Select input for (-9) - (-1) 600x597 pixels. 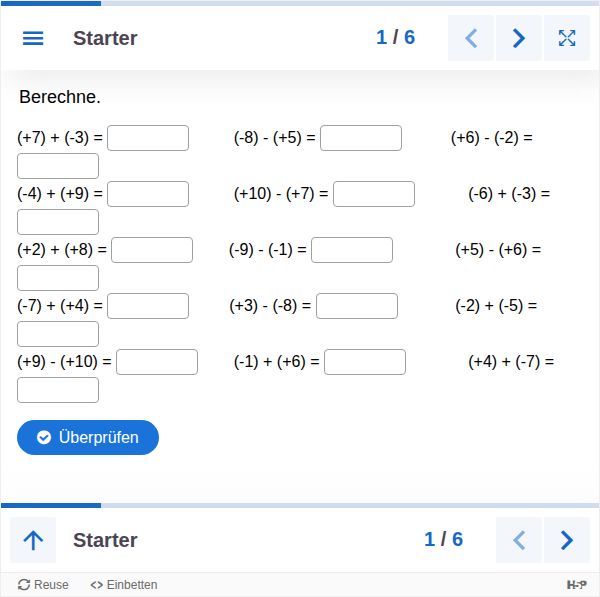point(352,250)
